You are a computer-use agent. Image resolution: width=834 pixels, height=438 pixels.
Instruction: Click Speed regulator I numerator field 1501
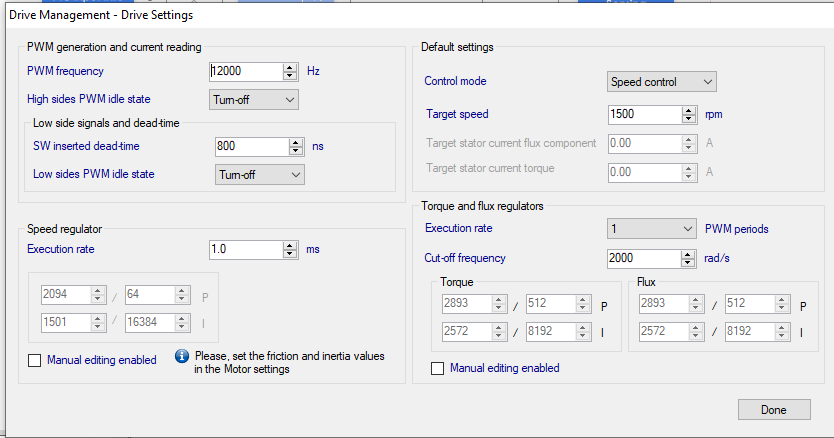click(x=66, y=323)
